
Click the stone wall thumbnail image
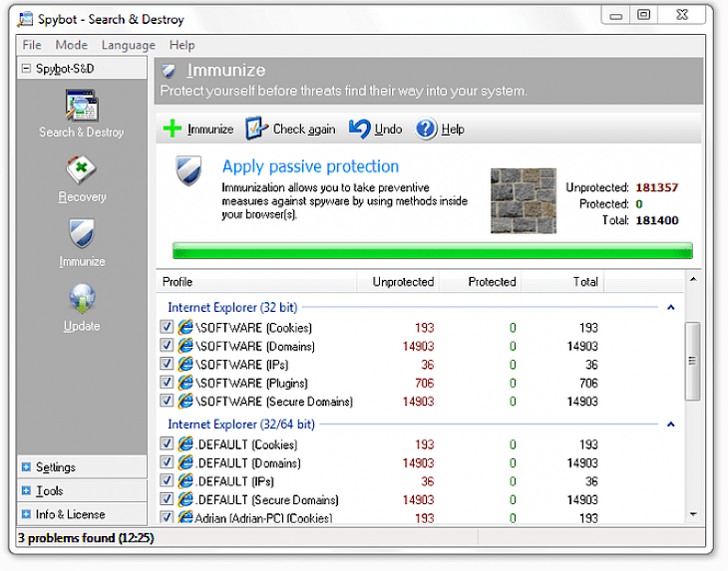pos(524,200)
